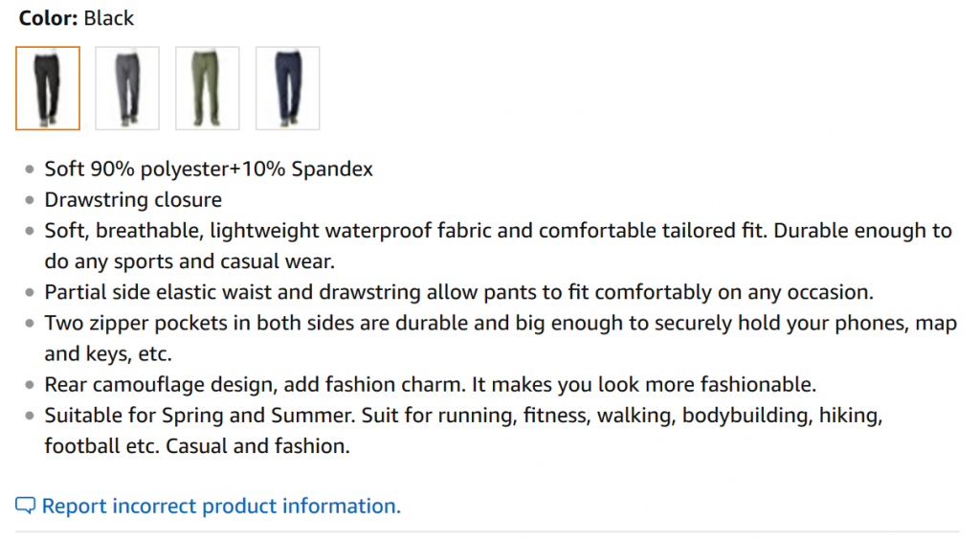Click the partial side elastic waist bullet
The width and height of the screenshot is (980, 543).
click(458, 292)
